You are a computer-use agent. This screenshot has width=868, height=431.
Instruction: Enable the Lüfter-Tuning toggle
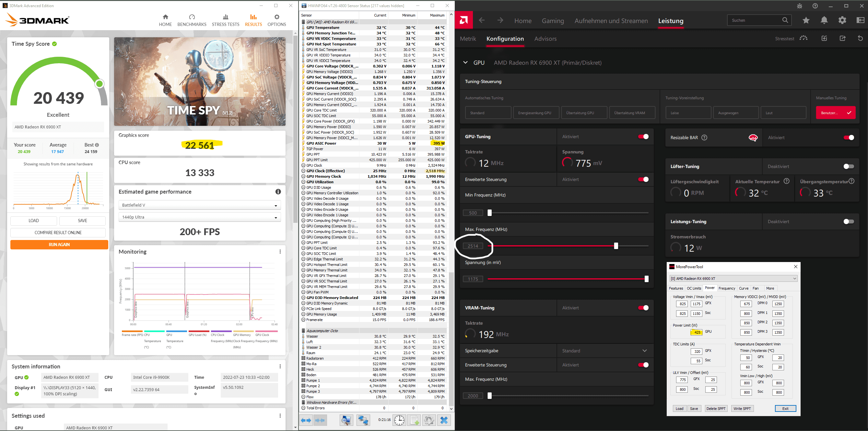click(849, 166)
